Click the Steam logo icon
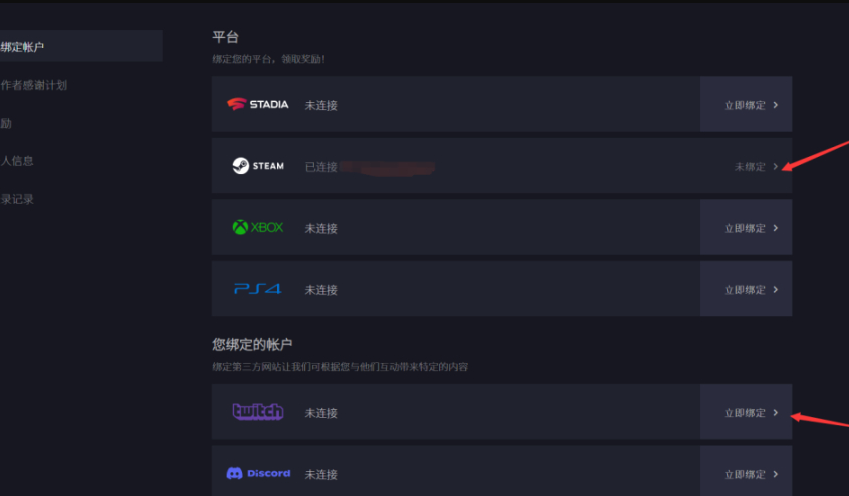Screen dimensions: 849x496 click(x=258, y=166)
